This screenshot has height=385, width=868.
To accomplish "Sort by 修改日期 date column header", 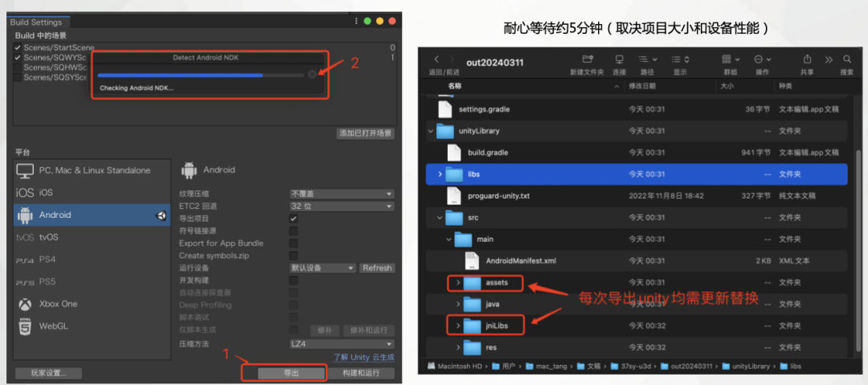I will [x=642, y=87].
